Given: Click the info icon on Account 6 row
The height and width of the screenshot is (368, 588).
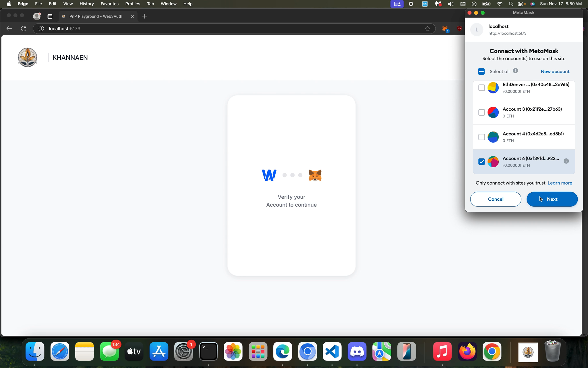Looking at the screenshot, I should 566,161.
